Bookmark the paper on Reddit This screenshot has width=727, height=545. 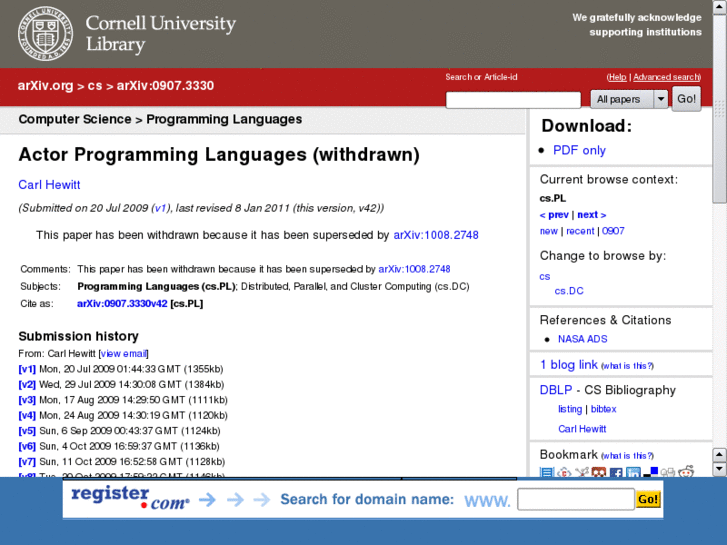pos(686,472)
